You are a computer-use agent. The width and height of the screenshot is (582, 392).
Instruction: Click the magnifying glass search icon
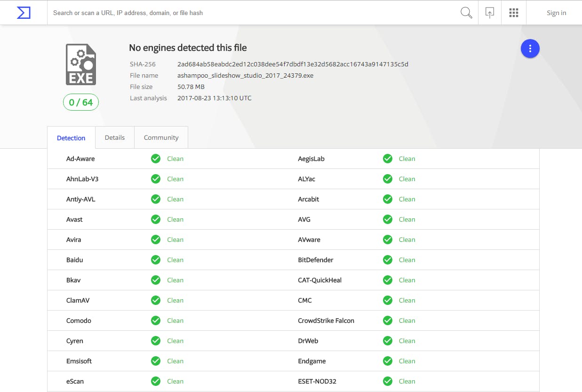[x=466, y=13]
